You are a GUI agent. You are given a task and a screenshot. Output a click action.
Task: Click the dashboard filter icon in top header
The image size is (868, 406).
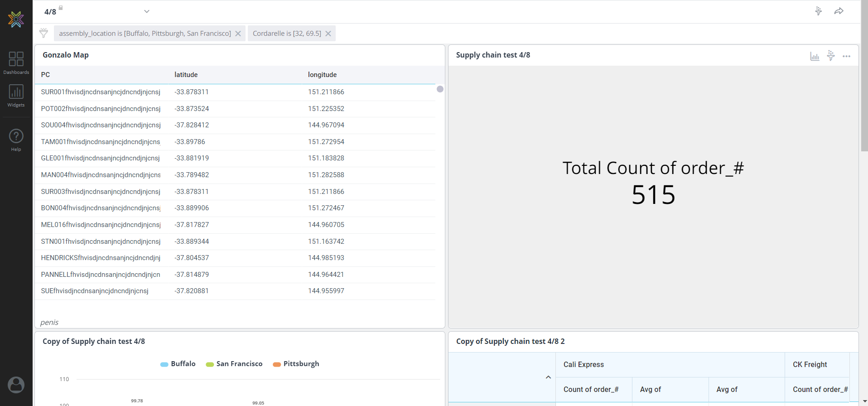pyautogui.click(x=818, y=11)
